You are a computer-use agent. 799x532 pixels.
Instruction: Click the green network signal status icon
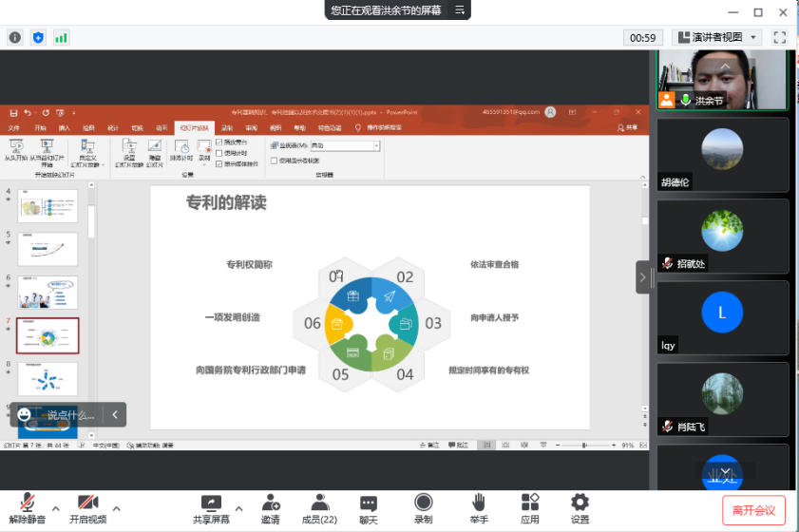pyautogui.click(x=61, y=37)
